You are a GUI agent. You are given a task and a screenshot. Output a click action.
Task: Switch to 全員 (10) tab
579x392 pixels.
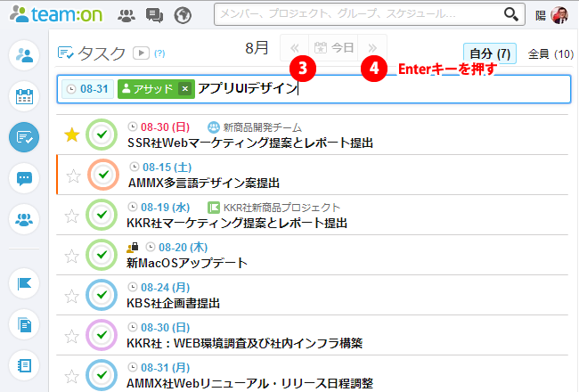550,54
